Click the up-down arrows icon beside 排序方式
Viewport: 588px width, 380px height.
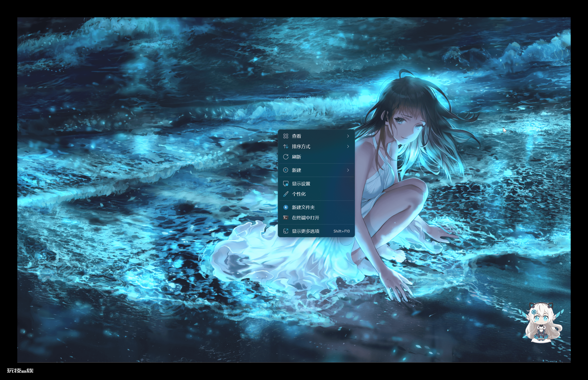(x=286, y=146)
